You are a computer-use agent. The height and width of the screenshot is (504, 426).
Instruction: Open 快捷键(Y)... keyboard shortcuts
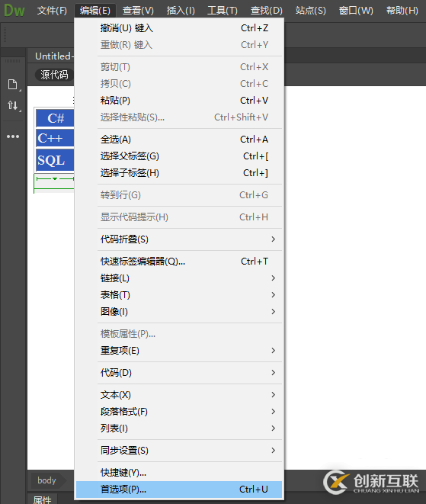click(179, 473)
